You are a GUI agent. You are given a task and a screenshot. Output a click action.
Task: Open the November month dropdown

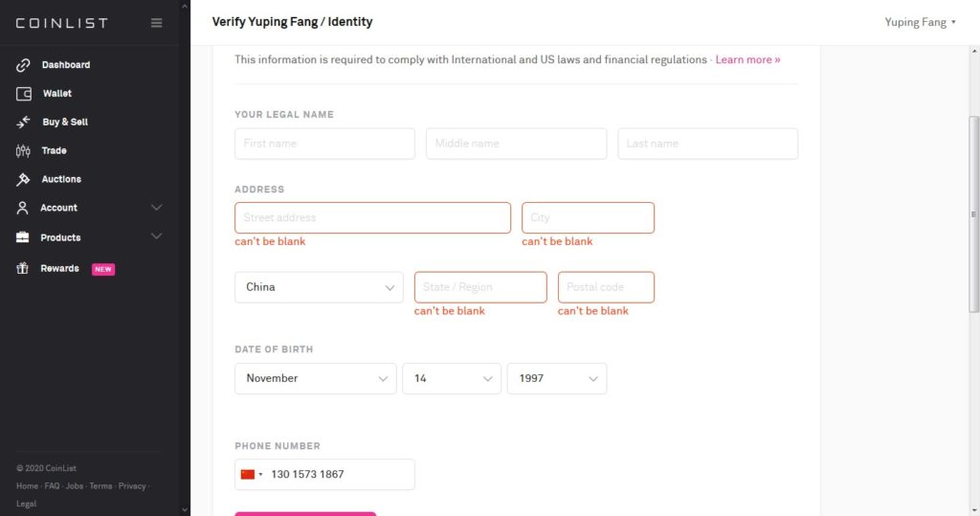coord(316,378)
